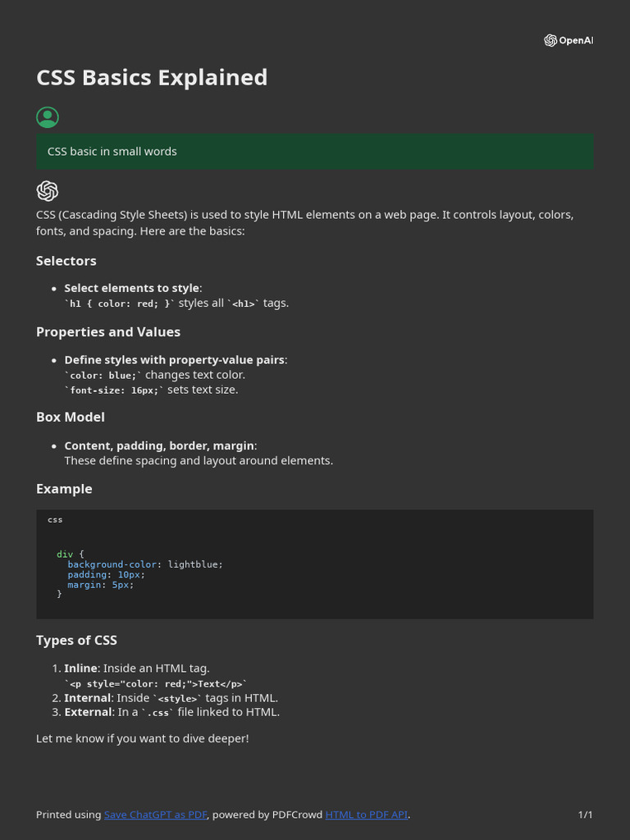
Task: Click the OpenAI logo in header
Action: [x=568, y=40]
